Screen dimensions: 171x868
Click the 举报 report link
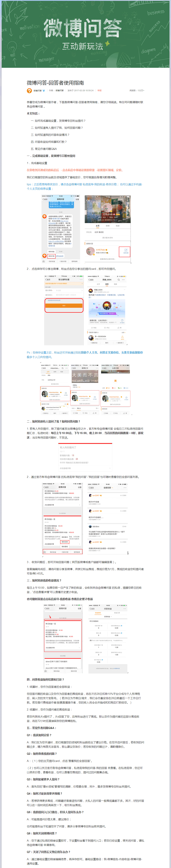99,91
